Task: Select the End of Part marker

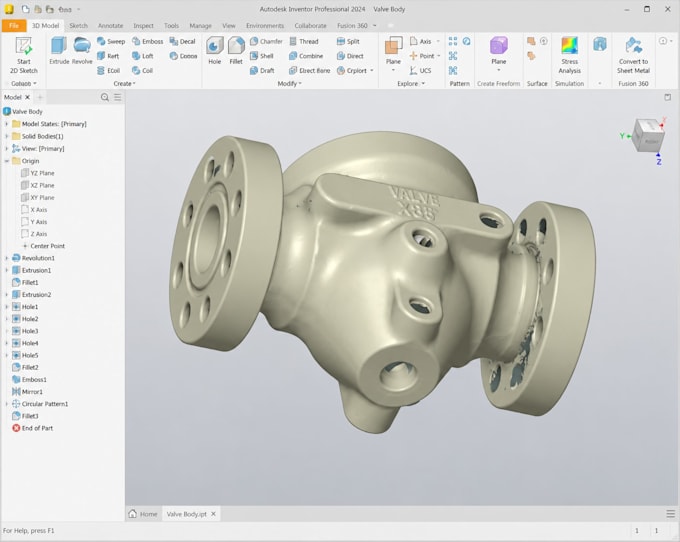Action: coord(33,428)
